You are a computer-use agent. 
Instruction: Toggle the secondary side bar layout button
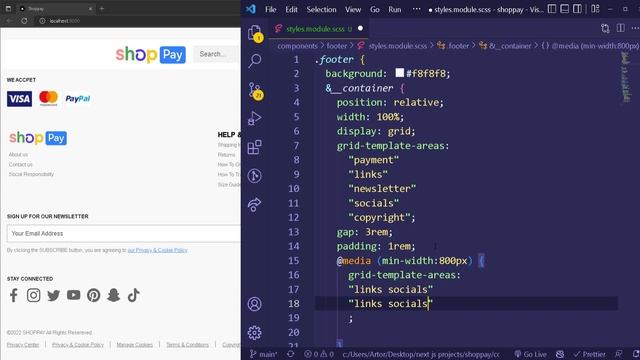tap(577, 9)
